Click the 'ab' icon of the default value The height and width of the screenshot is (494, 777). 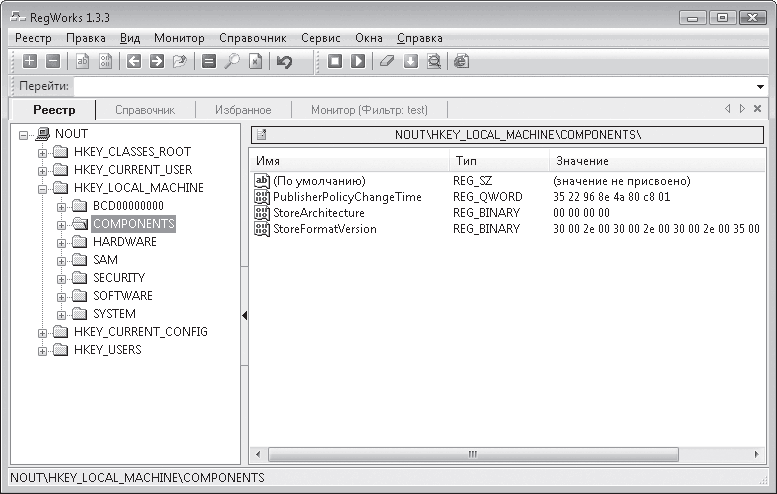pyautogui.click(x=262, y=180)
